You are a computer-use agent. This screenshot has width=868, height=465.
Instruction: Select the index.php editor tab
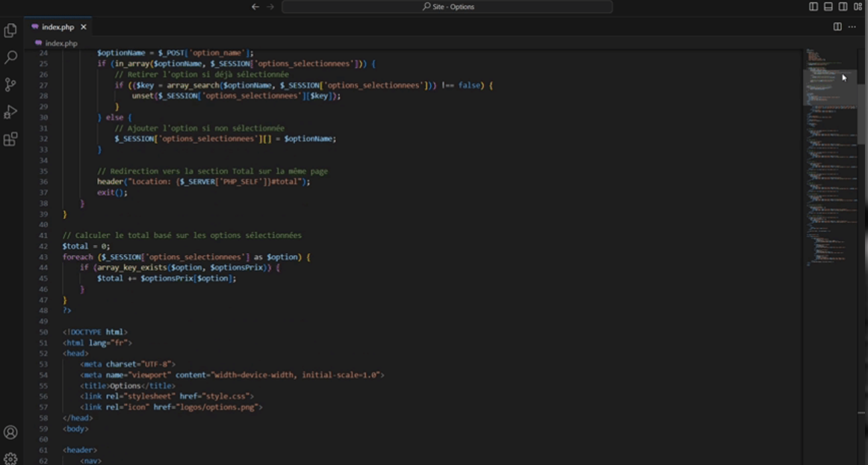click(57, 27)
